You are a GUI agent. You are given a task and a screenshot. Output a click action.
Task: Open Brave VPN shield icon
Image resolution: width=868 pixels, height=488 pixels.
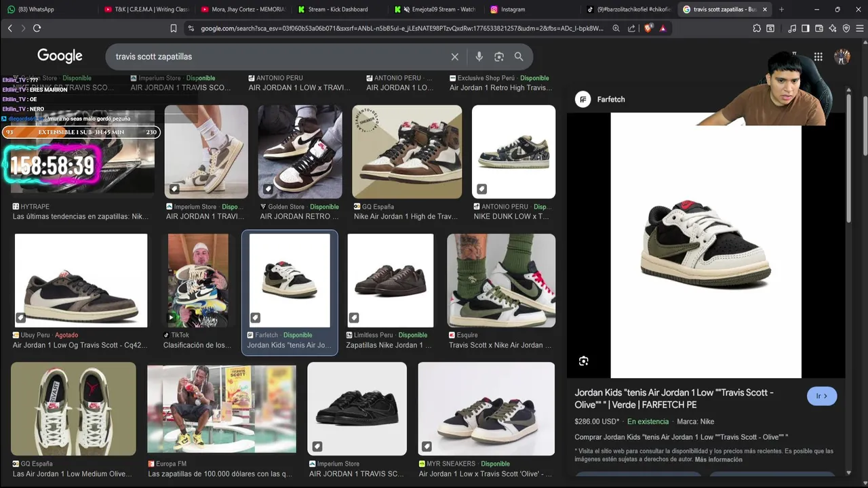pyautogui.click(x=846, y=28)
